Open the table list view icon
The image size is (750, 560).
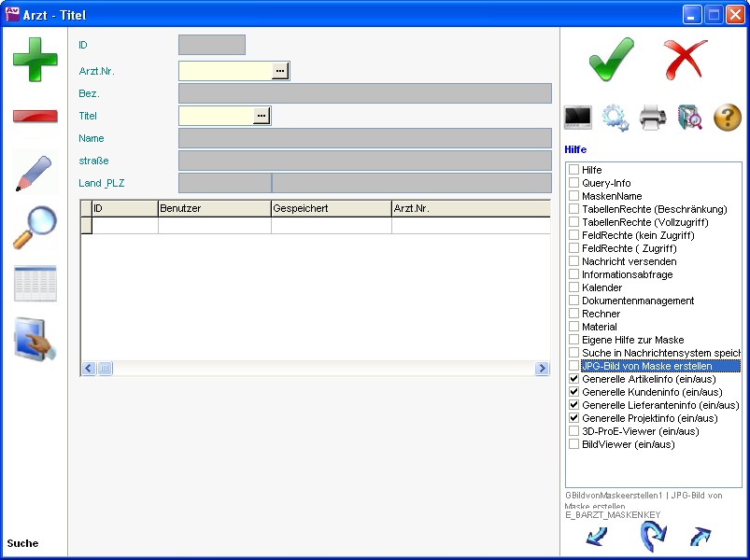pyautogui.click(x=35, y=284)
